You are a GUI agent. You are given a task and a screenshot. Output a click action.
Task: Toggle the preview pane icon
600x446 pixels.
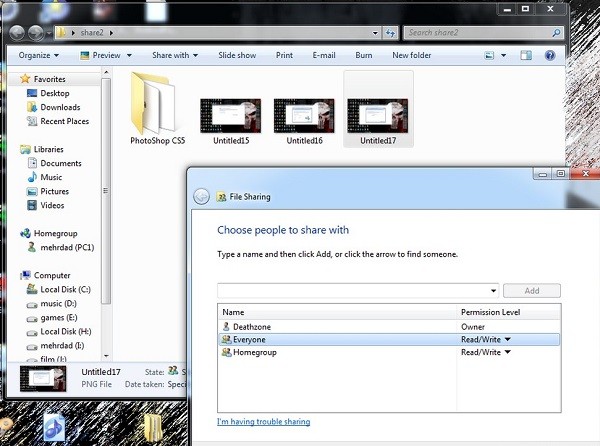[x=526, y=55]
